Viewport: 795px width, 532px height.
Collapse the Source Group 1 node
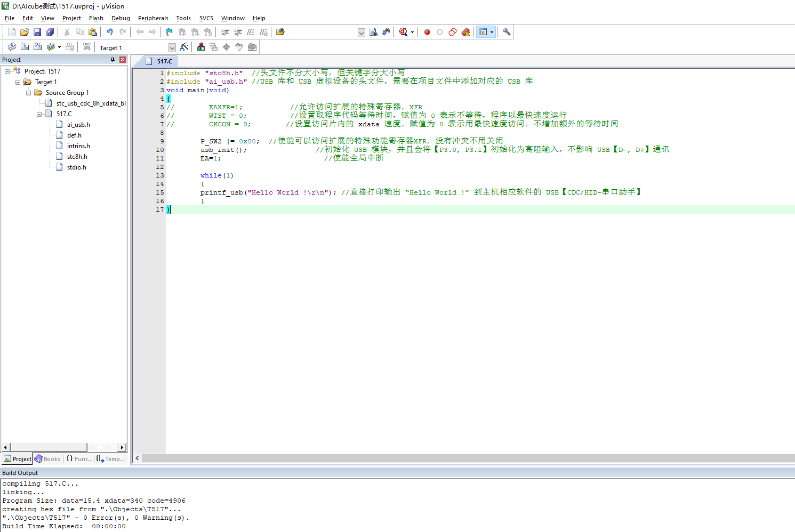click(x=28, y=93)
